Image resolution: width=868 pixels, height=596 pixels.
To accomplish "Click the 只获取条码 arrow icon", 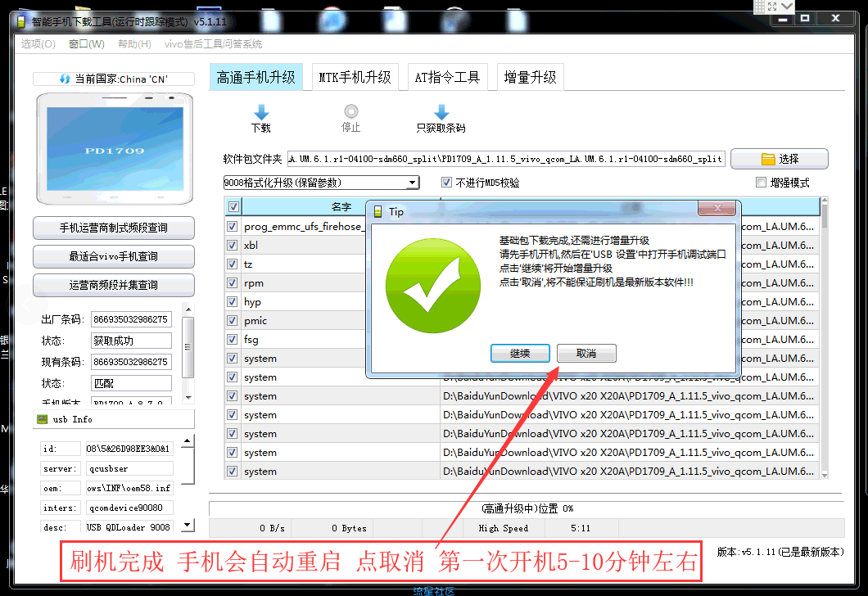I will point(441,112).
